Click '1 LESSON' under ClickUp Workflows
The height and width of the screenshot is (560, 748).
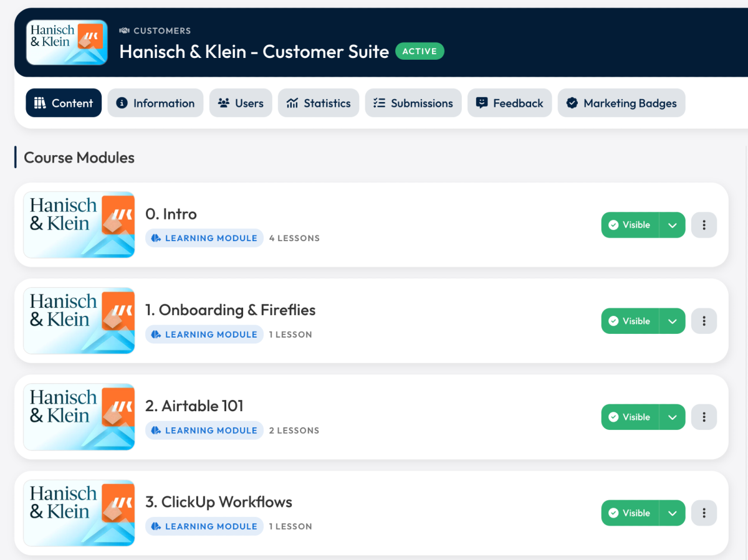tap(290, 526)
